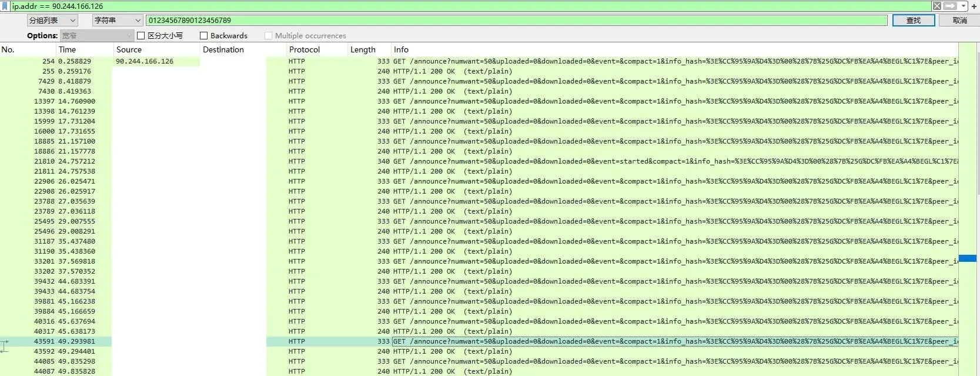Select packet number 7429 row
This screenshot has height=376, width=980.
tap(479, 81)
